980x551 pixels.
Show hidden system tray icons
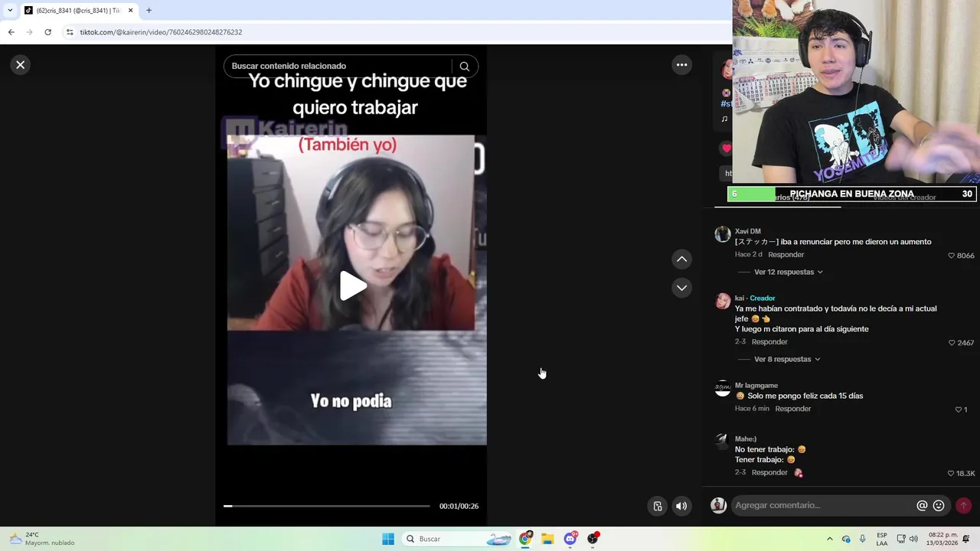tap(829, 539)
